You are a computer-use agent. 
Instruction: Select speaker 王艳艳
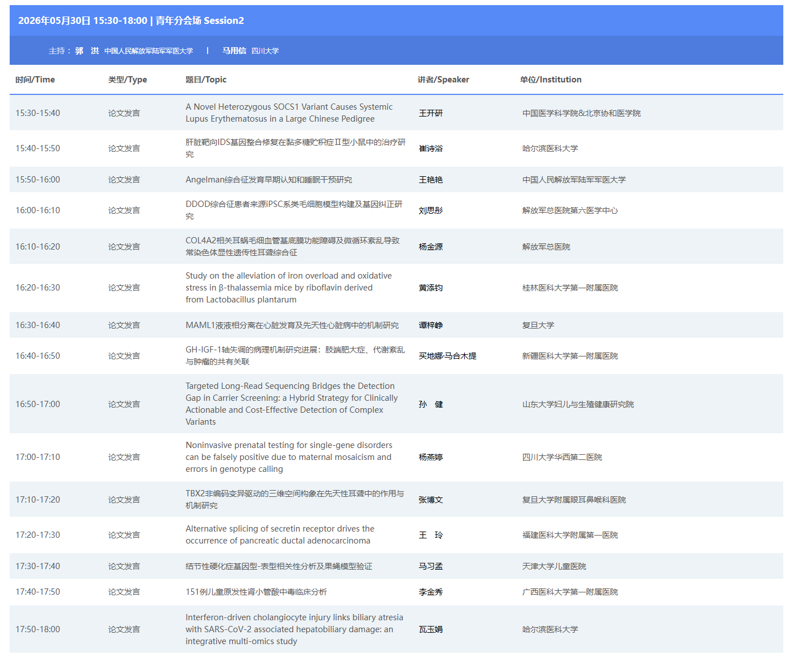pyautogui.click(x=431, y=180)
